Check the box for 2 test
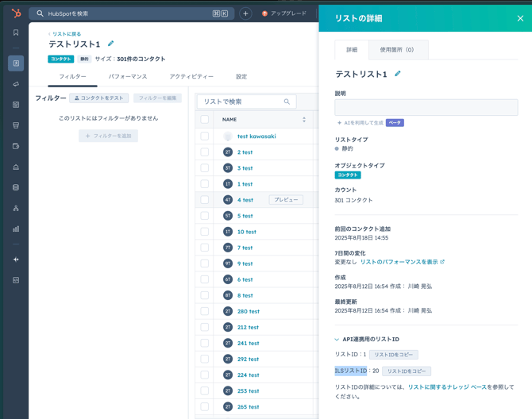 pos(205,152)
